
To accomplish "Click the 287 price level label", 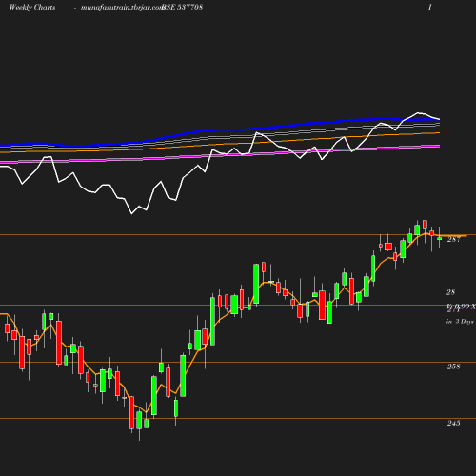I will tap(453, 240).
